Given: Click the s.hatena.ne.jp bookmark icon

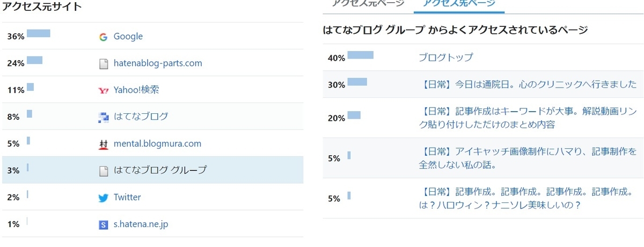Looking at the screenshot, I should [104, 225].
